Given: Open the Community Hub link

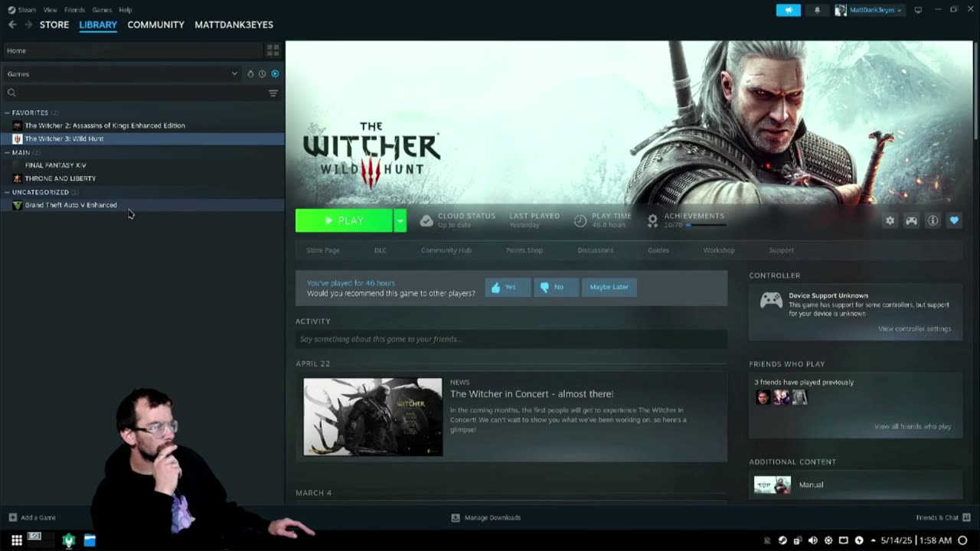Looking at the screenshot, I should click(x=446, y=250).
